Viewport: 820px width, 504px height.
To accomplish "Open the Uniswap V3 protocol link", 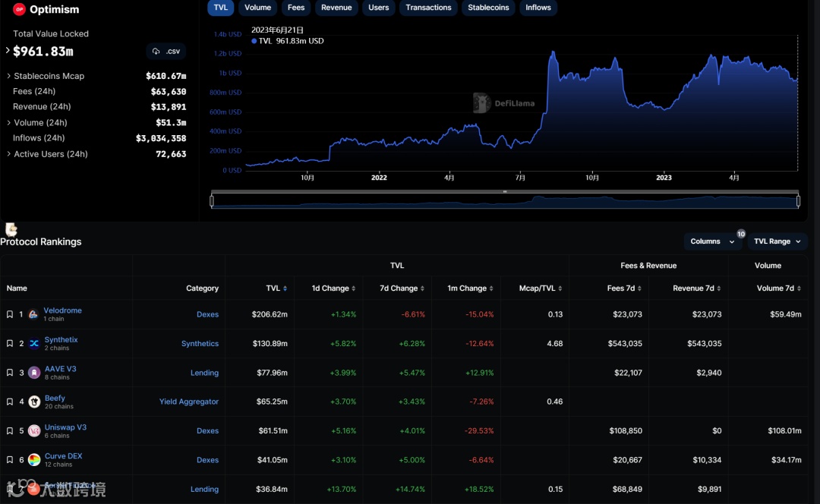I will point(65,427).
